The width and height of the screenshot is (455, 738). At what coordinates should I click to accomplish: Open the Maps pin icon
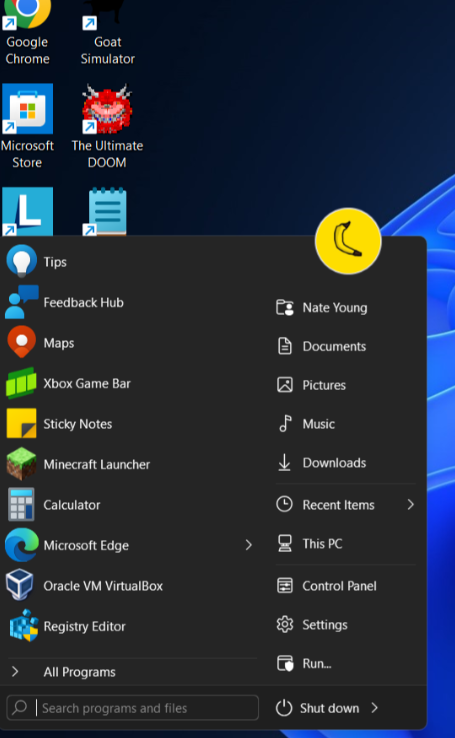tap(21, 342)
